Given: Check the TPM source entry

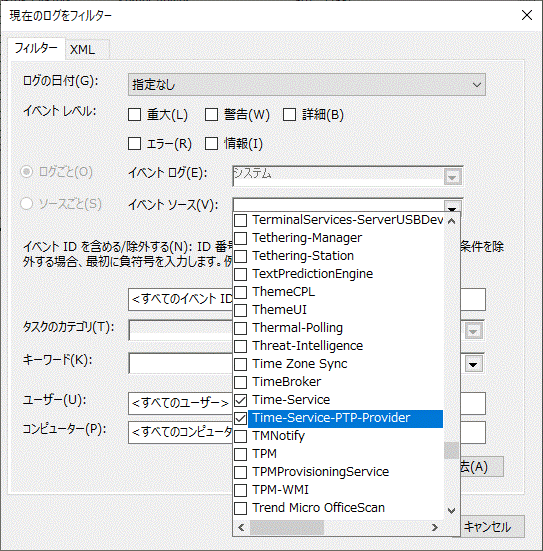Looking at the screenshot, I should [x=240, y=454].
